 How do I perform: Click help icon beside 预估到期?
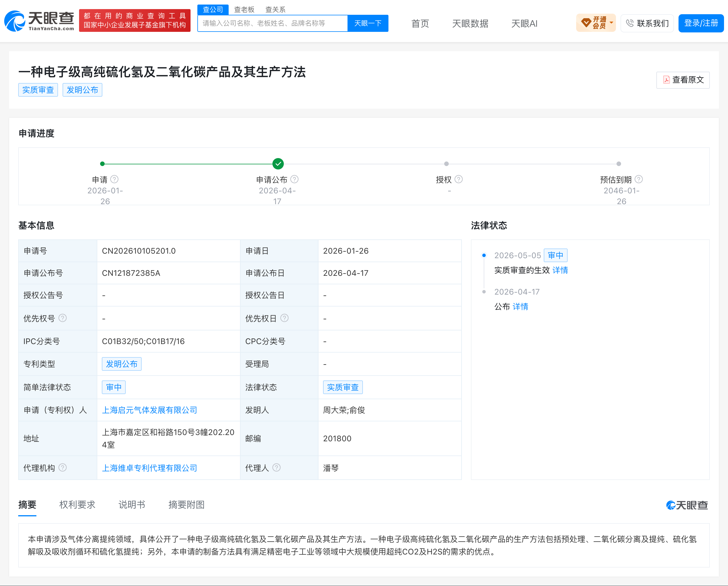[x=638, y=179]
